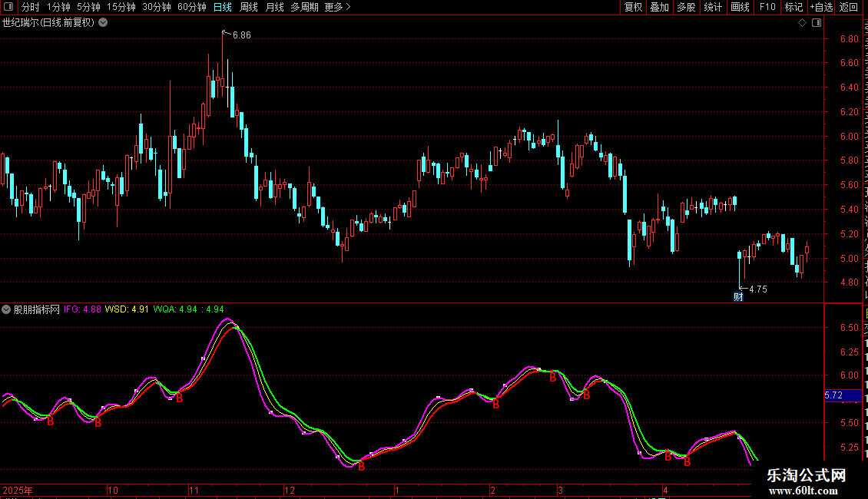Select the 5分钟 period

(x=88, y=7)
